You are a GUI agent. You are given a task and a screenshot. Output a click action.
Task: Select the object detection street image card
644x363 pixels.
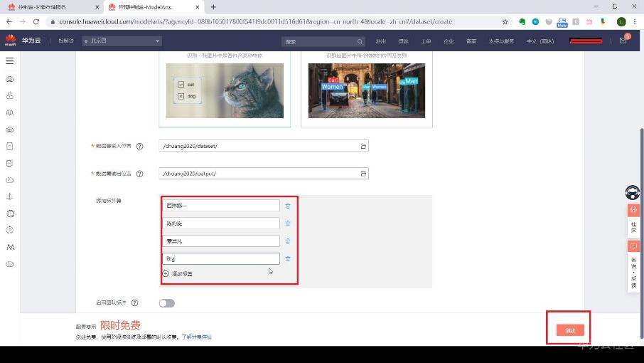[366, 89]
